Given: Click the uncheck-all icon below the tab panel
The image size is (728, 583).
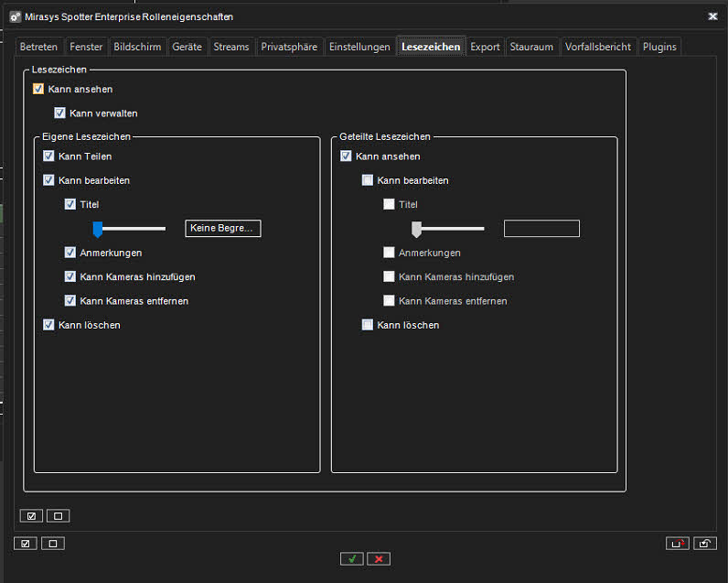Looking at the screenshot, I should tap(53, 544).
